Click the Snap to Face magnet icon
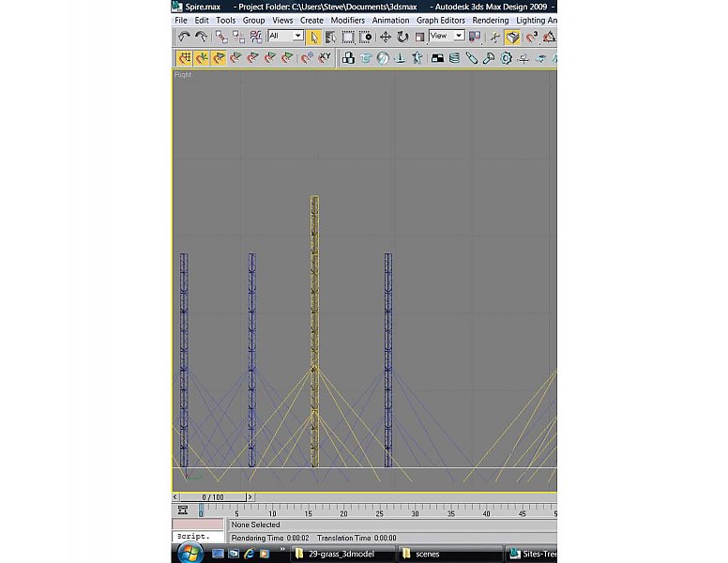The image size is (728, 563). tap(287, 58)
